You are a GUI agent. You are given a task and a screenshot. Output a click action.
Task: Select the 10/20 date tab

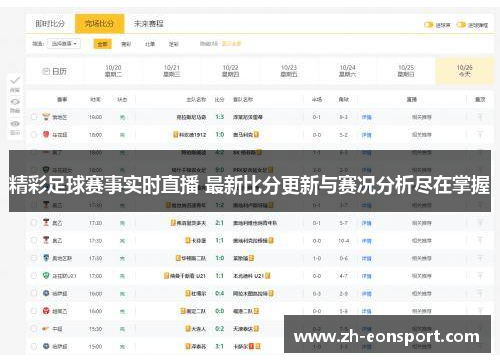click(x=113, y=71)
